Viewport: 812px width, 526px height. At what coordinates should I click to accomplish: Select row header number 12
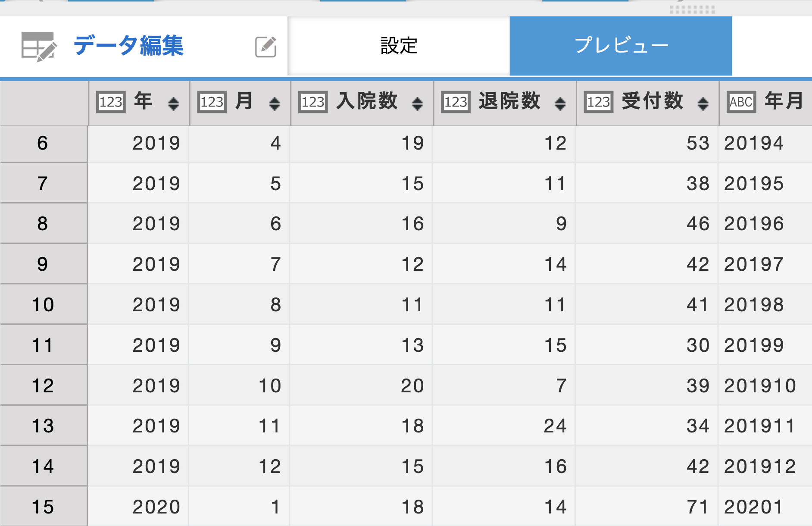tap(43, 385)
